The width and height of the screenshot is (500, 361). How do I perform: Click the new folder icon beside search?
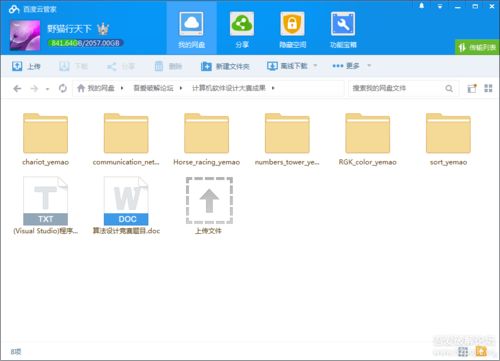472,88
